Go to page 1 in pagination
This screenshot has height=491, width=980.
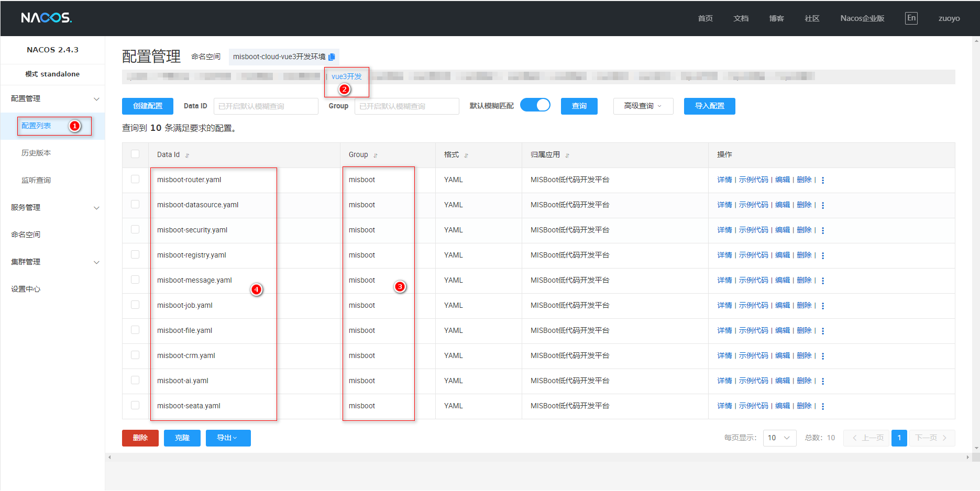click(899, 438)
